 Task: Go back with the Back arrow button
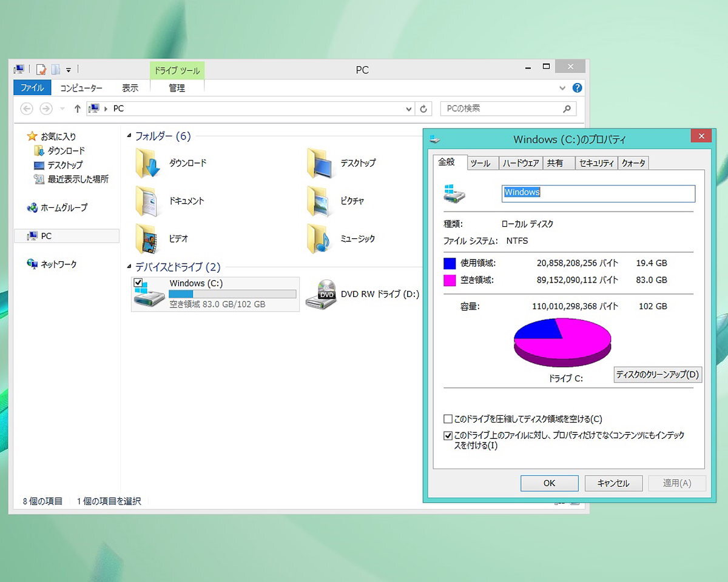[x=27, y=109]
